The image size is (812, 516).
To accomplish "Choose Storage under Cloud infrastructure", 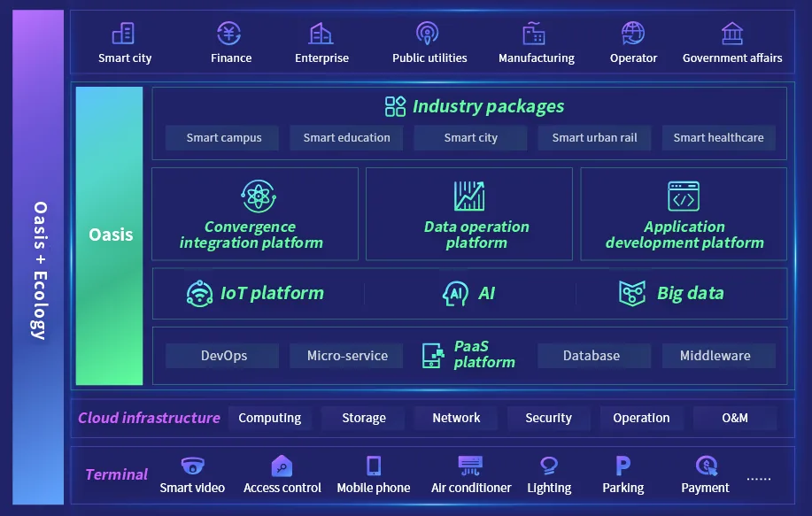I will 363,418.
